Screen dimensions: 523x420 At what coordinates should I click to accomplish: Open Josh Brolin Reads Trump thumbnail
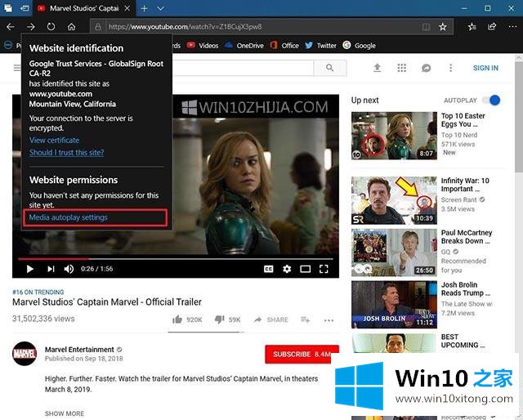tap(394, 305)
